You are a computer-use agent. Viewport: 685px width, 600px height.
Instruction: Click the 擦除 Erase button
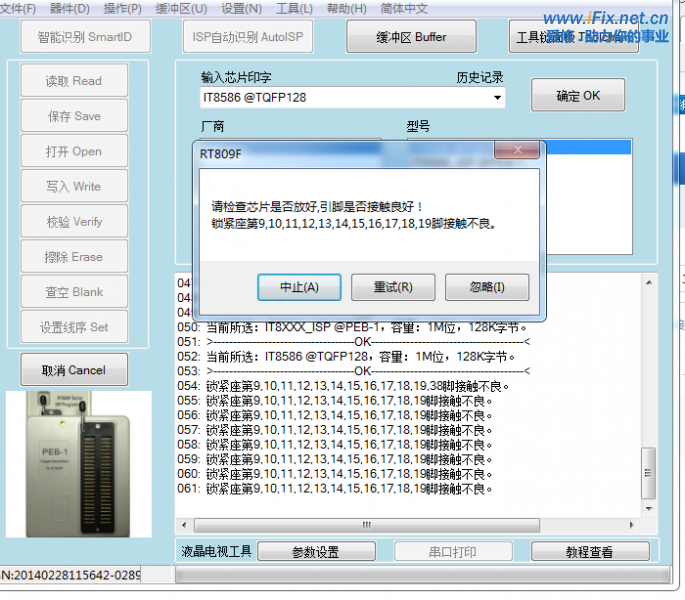click(74, 257)
